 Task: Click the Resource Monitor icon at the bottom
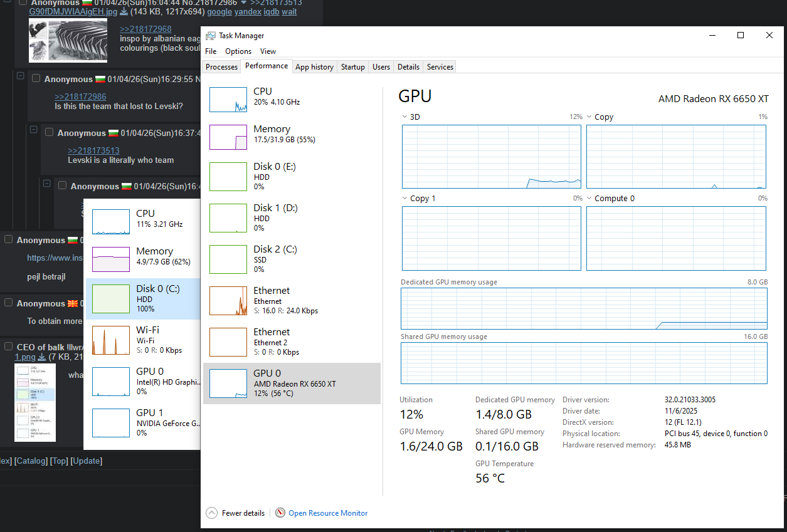click(x=280, y=513)
